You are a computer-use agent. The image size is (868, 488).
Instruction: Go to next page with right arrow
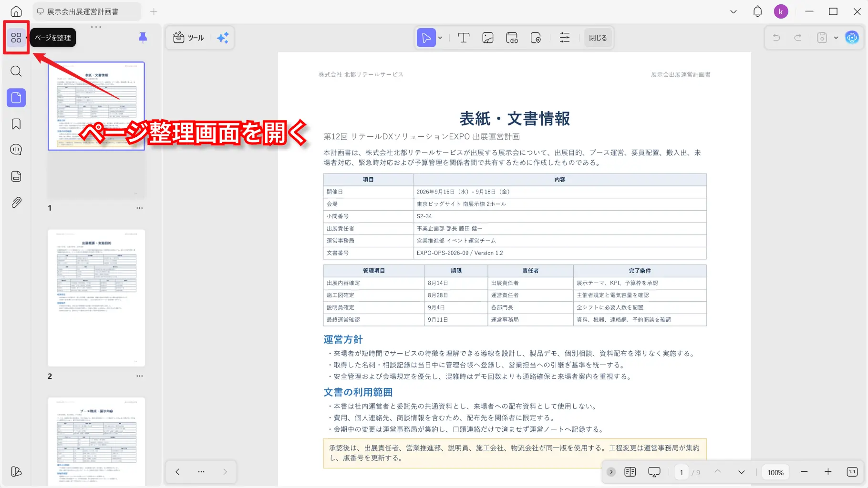pyautogui.click(x=225, y=472)
